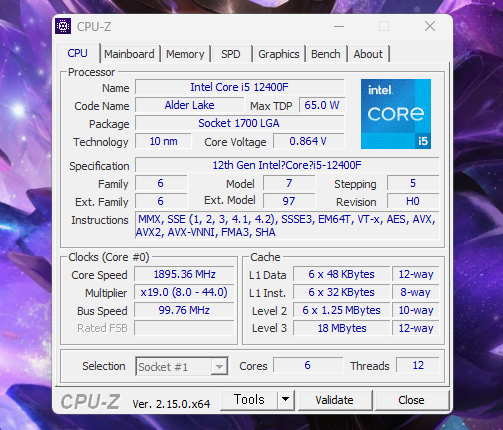Expand the Tools dropdown arrow
This screenshot has height=430, width=503.
[285, 399]
